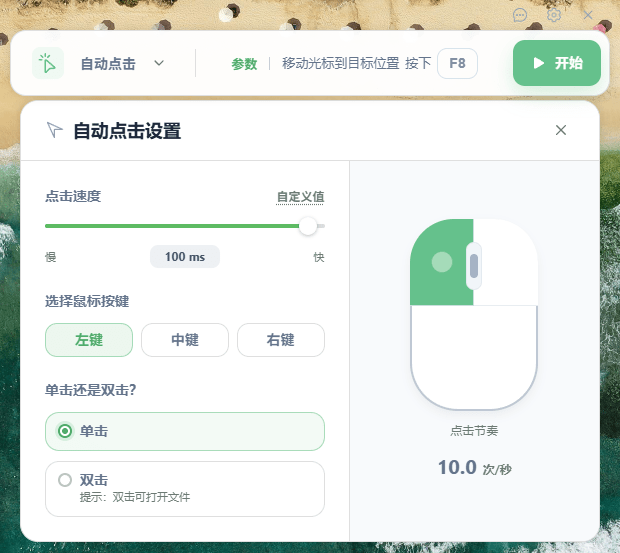The width and height of the screenshot is (620, 553).
Task: Click the 10.0 次/秒 rate value
Action: coord(474,468)
